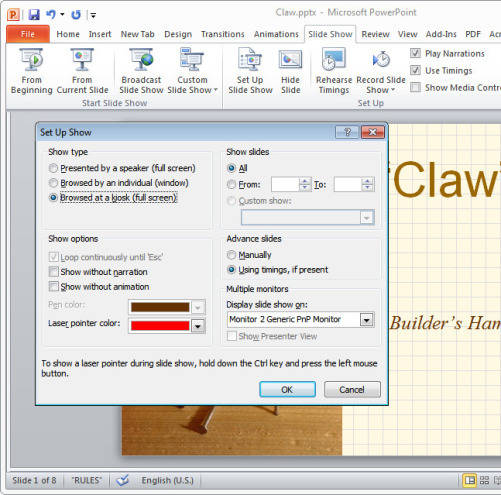Uncheck Play Narrations in ribbon
This screenshot has width=501, height=495.
click(x=415, y=53)
